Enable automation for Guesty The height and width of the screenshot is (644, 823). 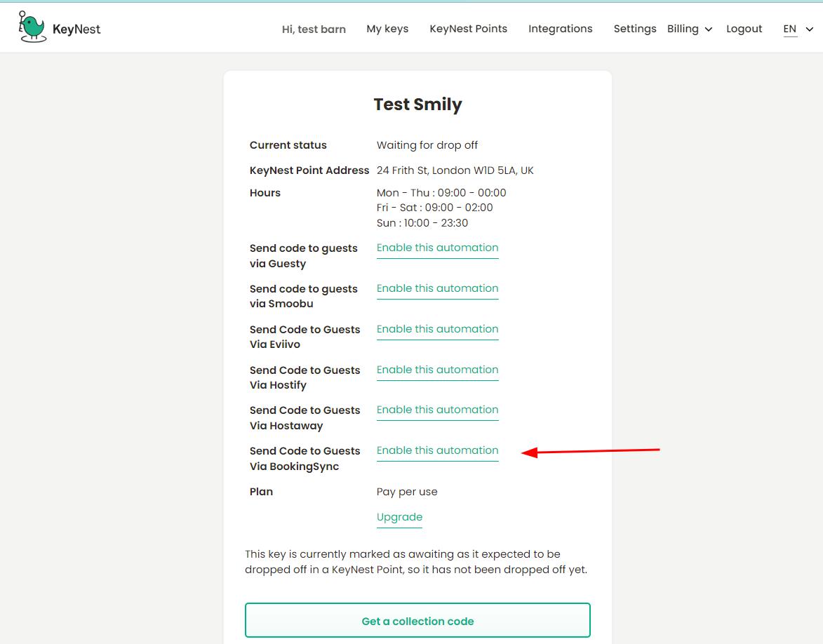(437, 248)
